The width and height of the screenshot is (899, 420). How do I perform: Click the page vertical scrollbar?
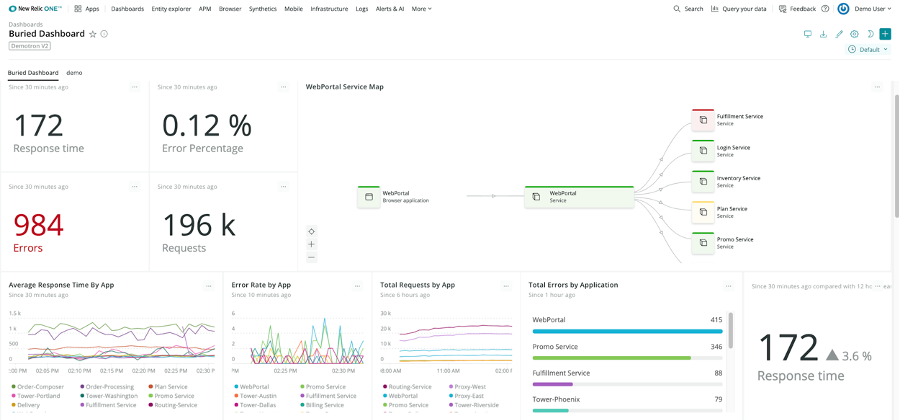tap(896, 155)
